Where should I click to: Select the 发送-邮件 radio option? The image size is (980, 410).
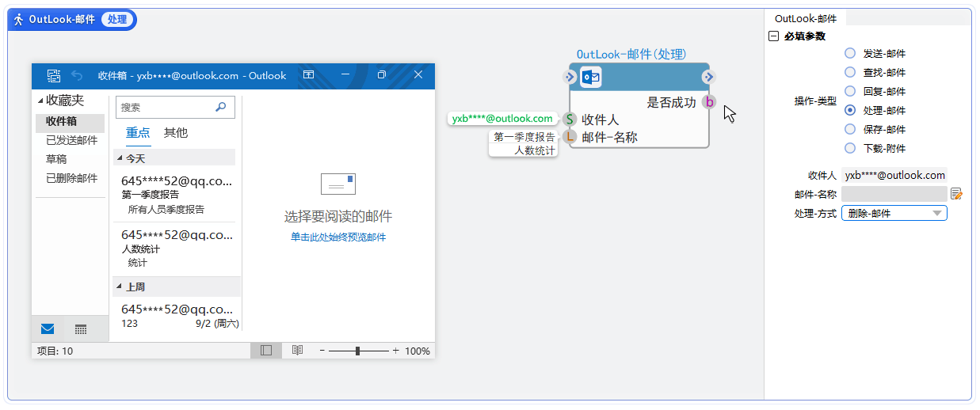click(x=850, y=54)
